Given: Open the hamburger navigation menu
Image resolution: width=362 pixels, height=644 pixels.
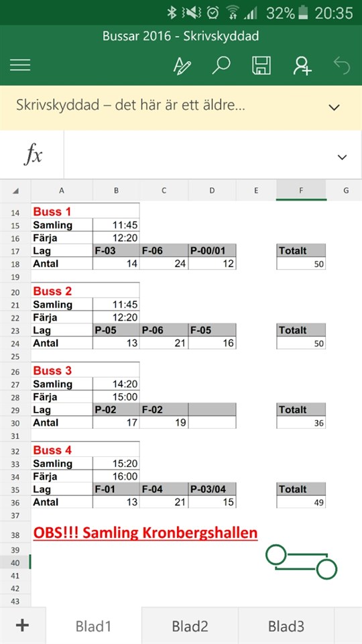Looking at the screenshot, I should (x=20, y=65).
